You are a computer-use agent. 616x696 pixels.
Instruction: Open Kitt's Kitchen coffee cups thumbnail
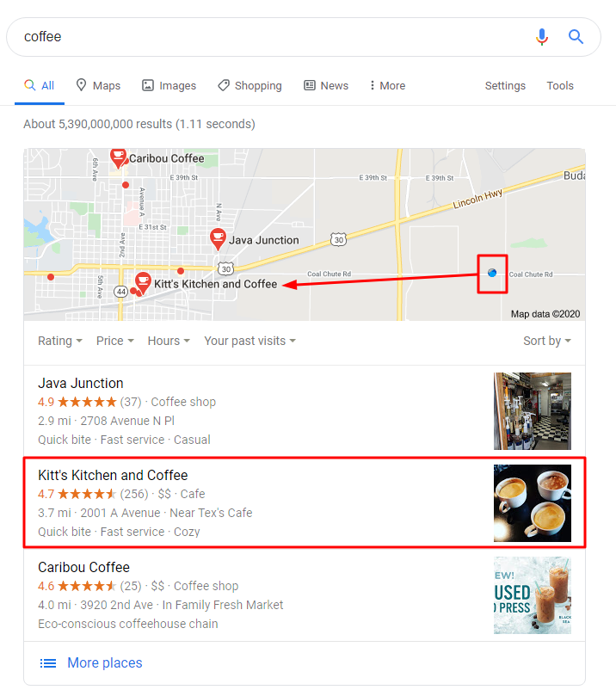coord(533,503)
